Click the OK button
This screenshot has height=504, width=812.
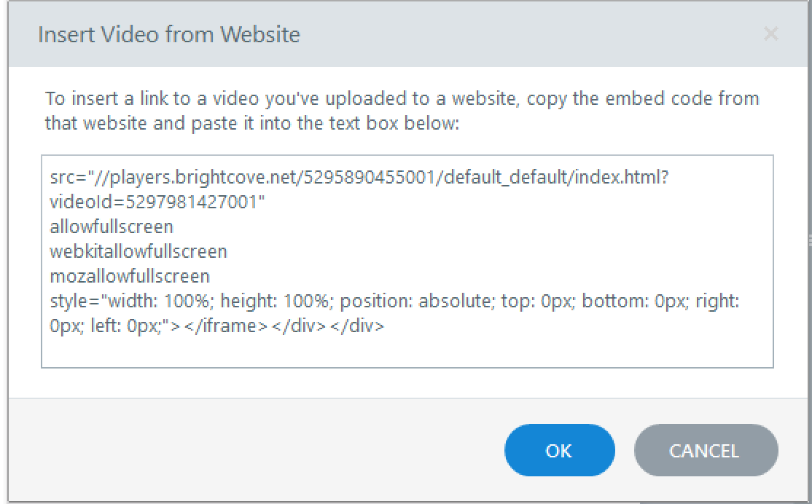[x=559, y=450]
